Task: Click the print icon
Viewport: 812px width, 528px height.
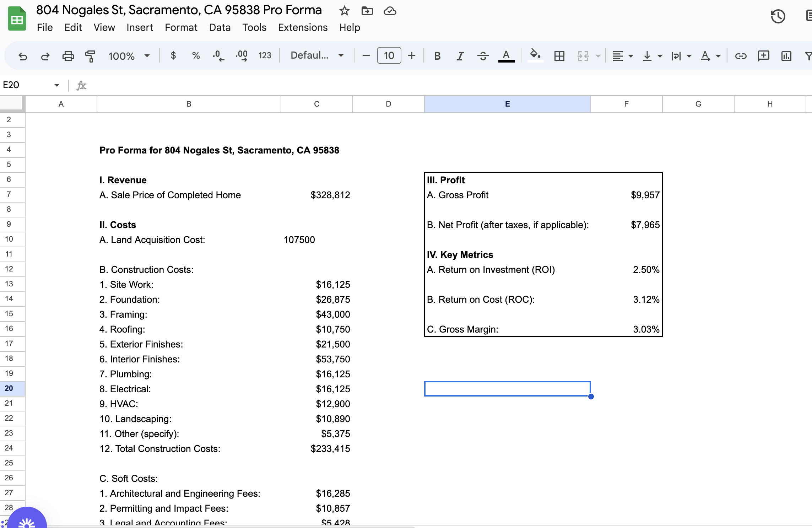Action: pyautogui.click(x=68, y=56)
